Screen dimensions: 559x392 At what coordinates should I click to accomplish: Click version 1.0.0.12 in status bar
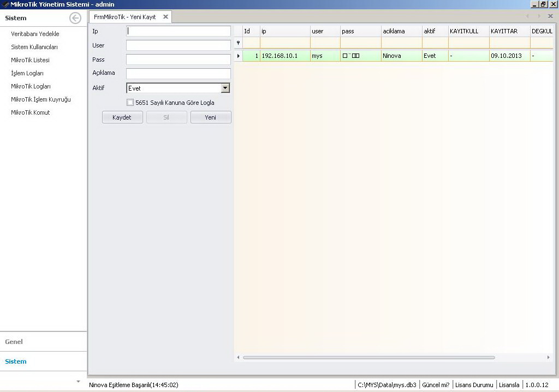[x=537, y=385]
